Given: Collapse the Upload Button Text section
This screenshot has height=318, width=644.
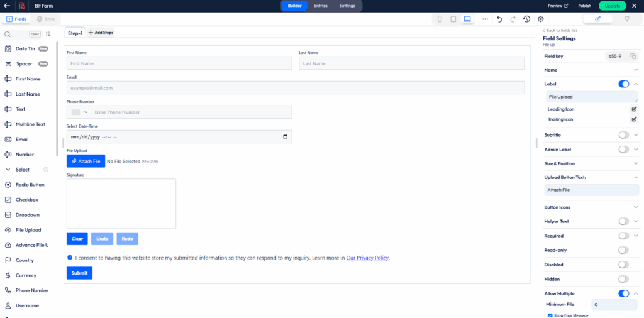Looking at the screenshot, I should pyautogui.click(x=636, y=177).
